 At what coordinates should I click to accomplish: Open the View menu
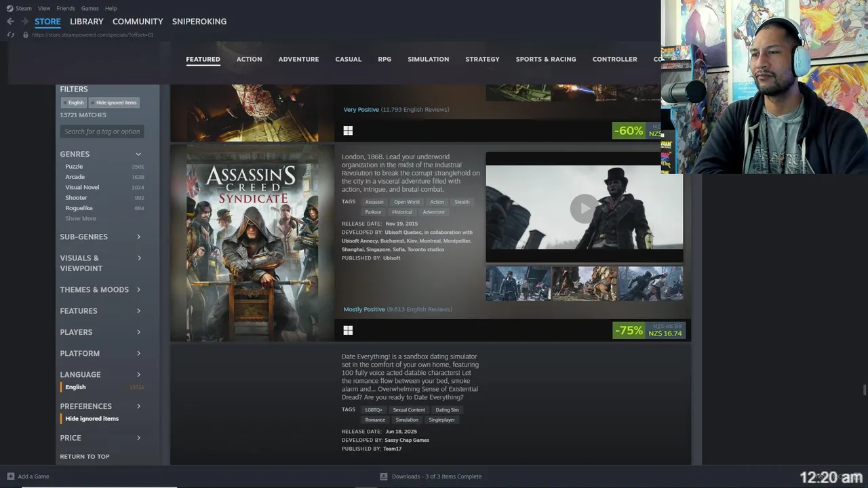tap(44, 8)
